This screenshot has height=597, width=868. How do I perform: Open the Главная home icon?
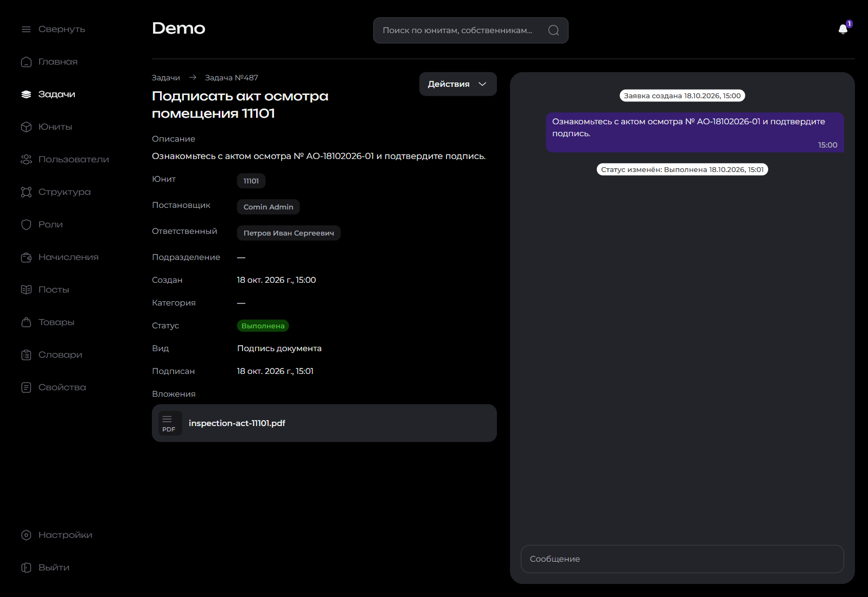tap(26, 62)
